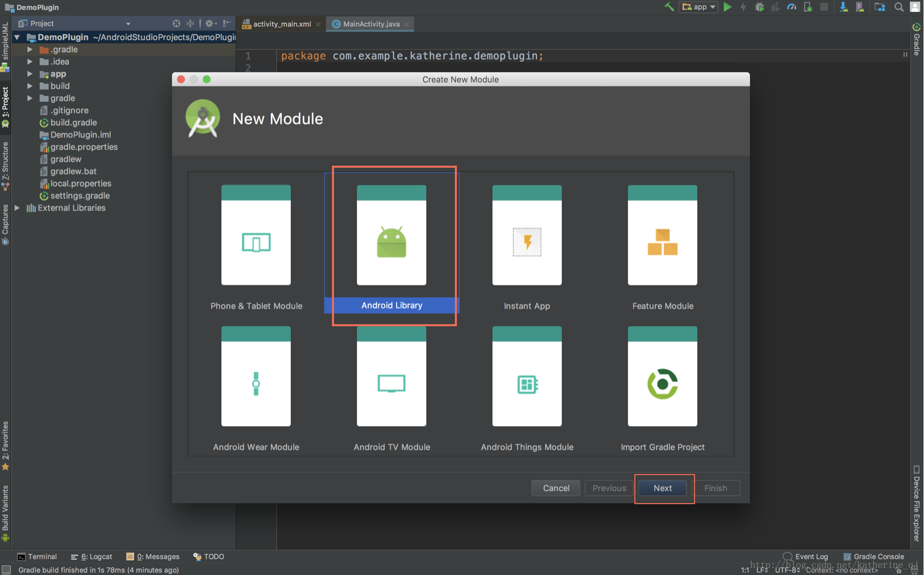Expand External Libraries node
The image size is (924, 575).
(17, 208)
